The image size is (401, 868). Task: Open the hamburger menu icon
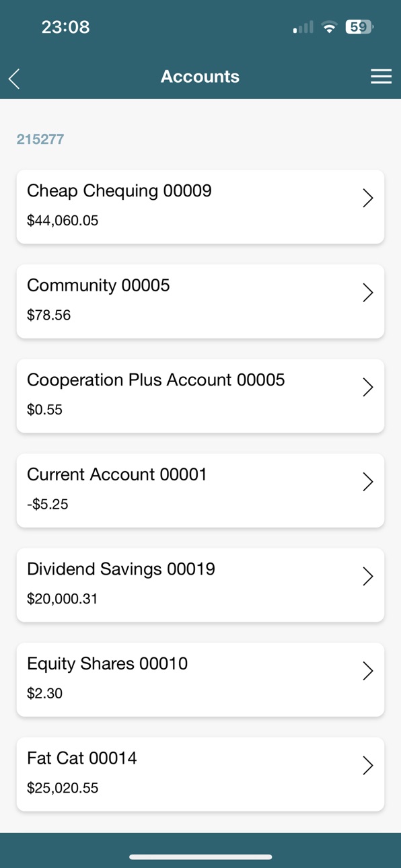pyautogui.click(x=381, y=77)
